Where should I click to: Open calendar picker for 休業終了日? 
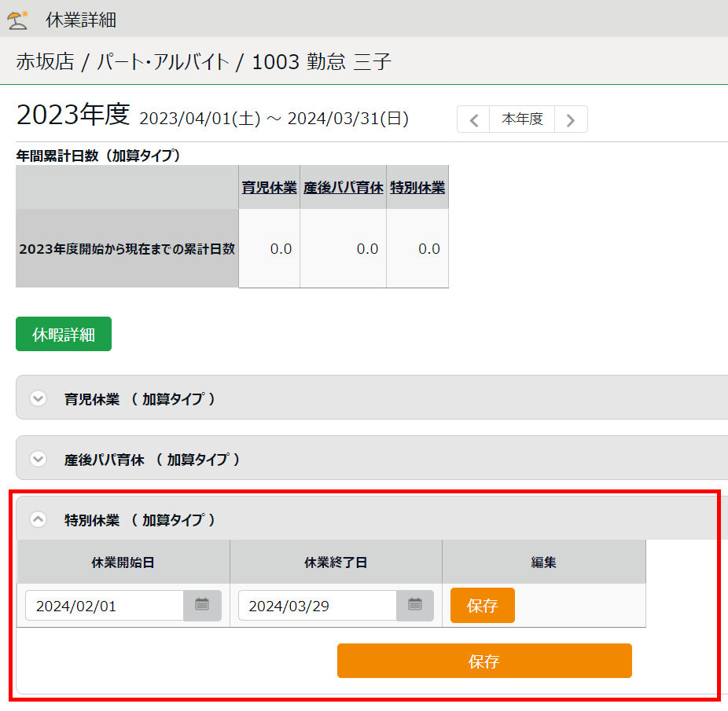coord(415,605)
